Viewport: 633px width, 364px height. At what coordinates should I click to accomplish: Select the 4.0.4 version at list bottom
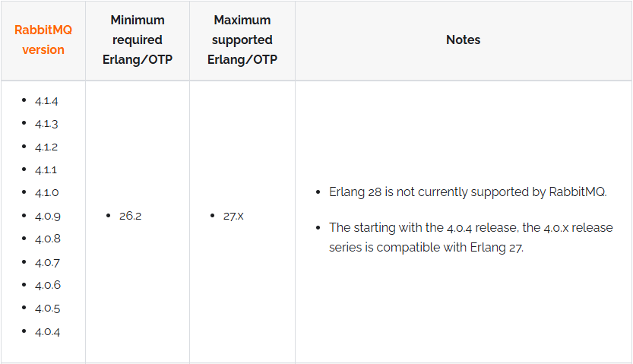47,332
